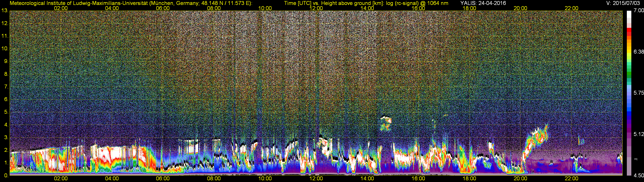This screenshot has height=182, width=644.
Task: Click the isolated cloud patch near 4.5 km after 14:00
Action: (386, 123)
